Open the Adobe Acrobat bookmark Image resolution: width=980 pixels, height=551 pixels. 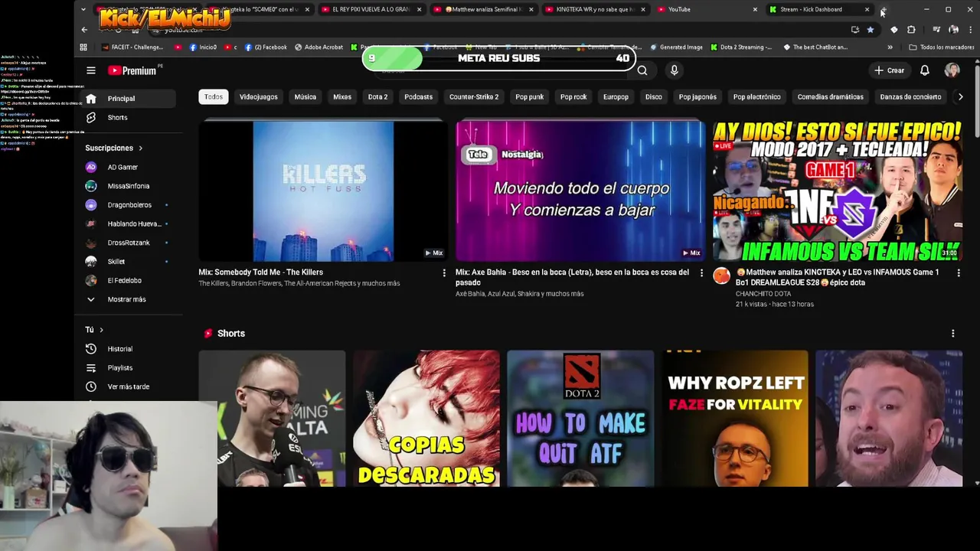pyautogui.click(x=318, y=47)
